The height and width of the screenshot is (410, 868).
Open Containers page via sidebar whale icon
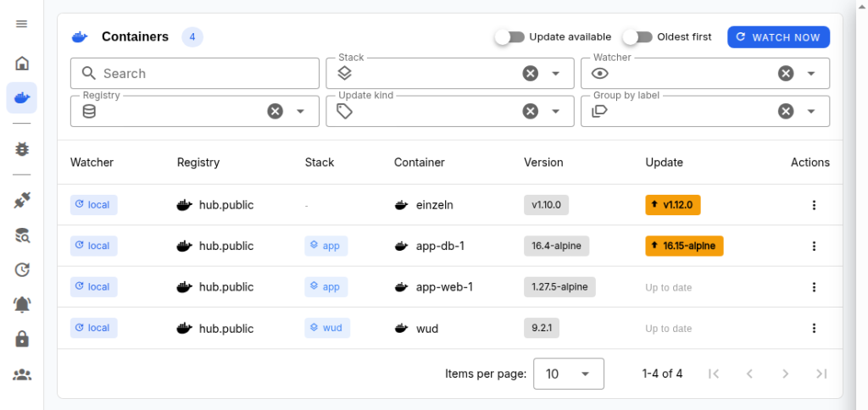point(21,98)
